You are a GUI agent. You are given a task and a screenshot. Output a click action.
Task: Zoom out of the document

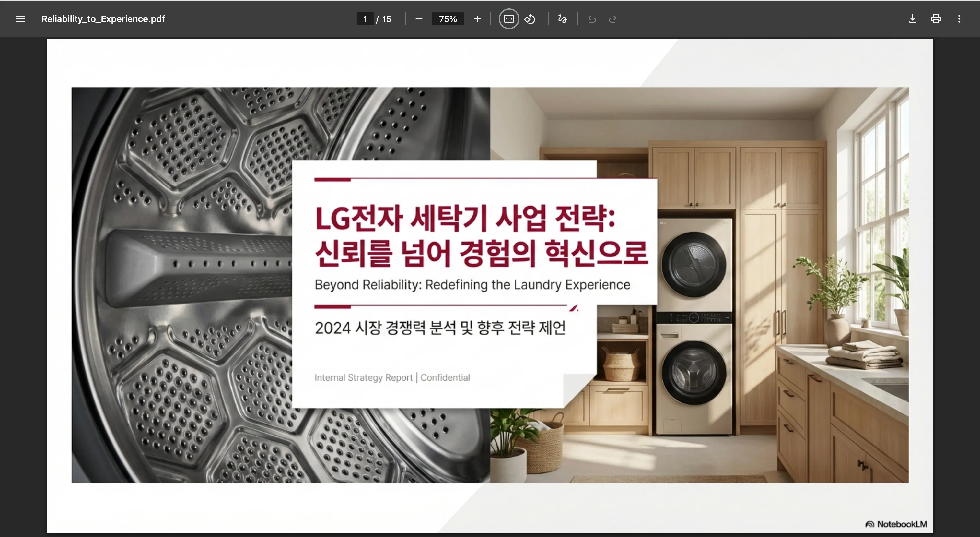point(419,19)
